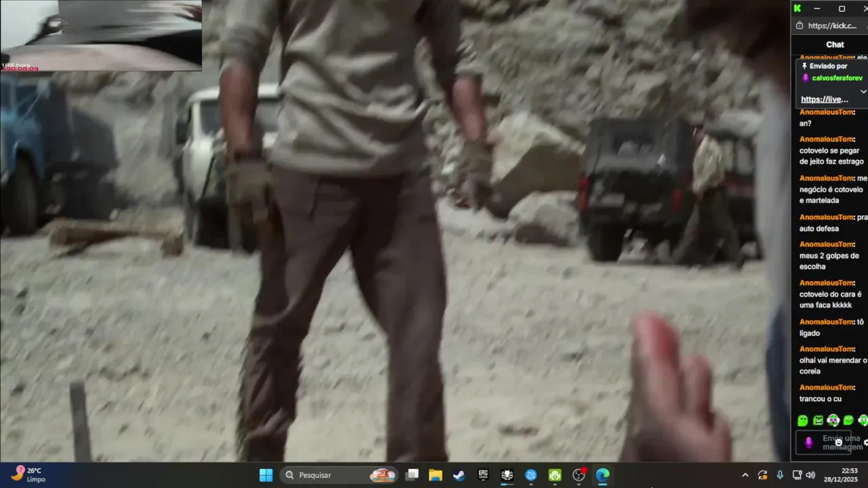868x488 pixels.
Task: Click the message 'cotovelo se pegar de jeito faz estrago'
Action: click(x=831, y=156)
